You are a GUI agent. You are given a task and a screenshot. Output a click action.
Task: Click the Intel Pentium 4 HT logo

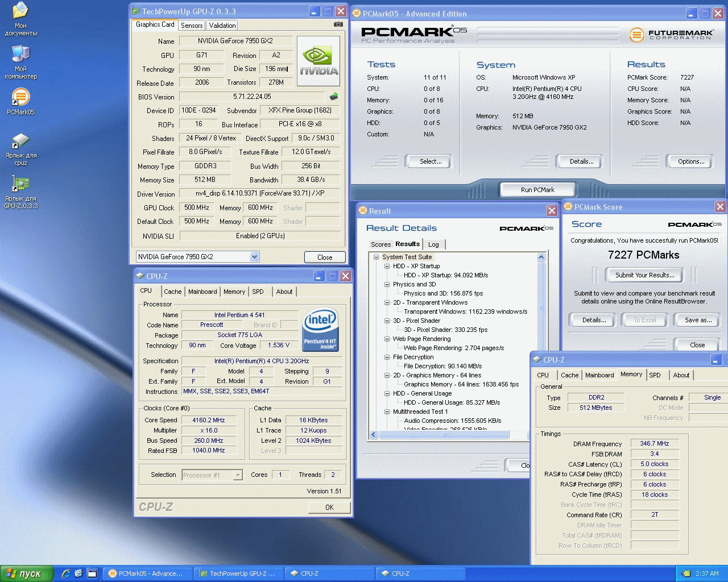[x=321, y=330]
